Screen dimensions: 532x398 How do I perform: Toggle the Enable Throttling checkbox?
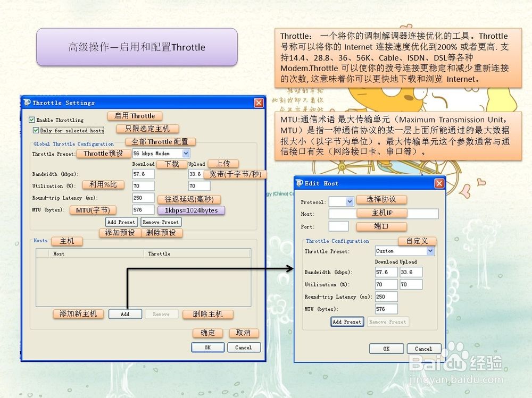click(x=32, y=120)
